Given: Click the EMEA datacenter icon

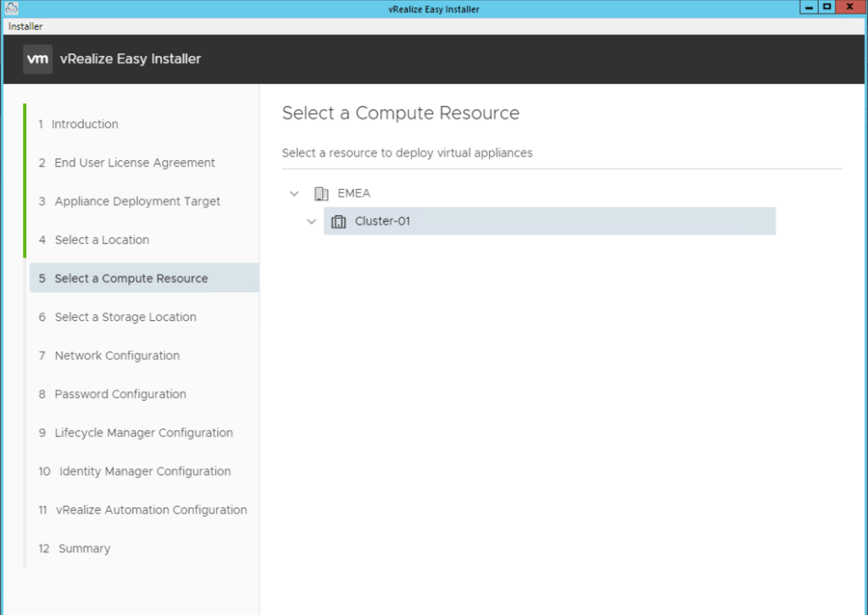Looking at the screenshot, I should (x=321, y=194).
